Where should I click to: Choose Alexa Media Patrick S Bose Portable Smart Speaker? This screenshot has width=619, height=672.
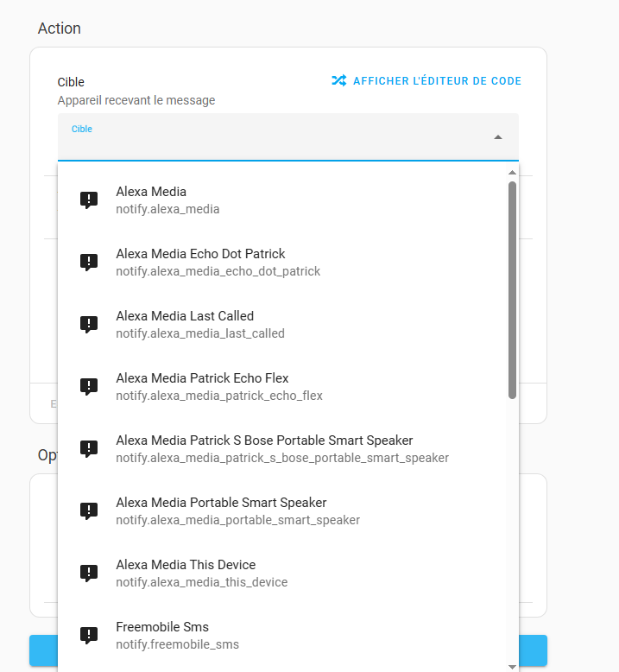(x=281, y=448)
